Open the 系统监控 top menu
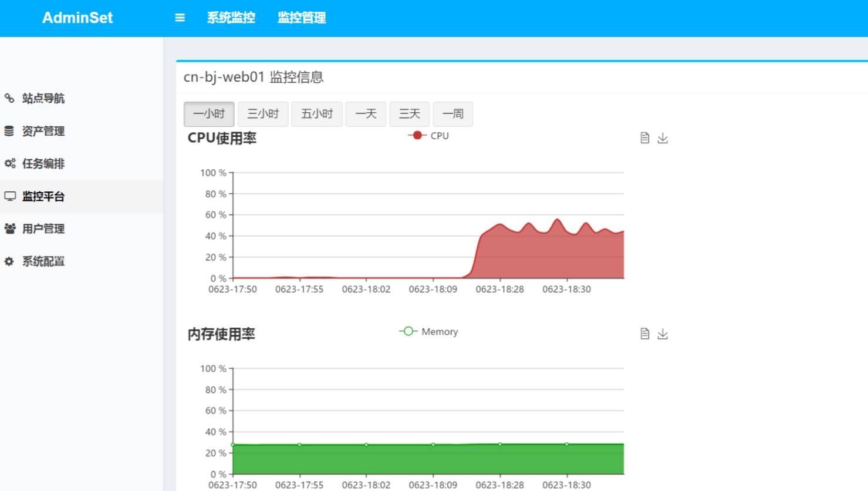The height and width of the screenshot is (491, 868). pos(231,18)
